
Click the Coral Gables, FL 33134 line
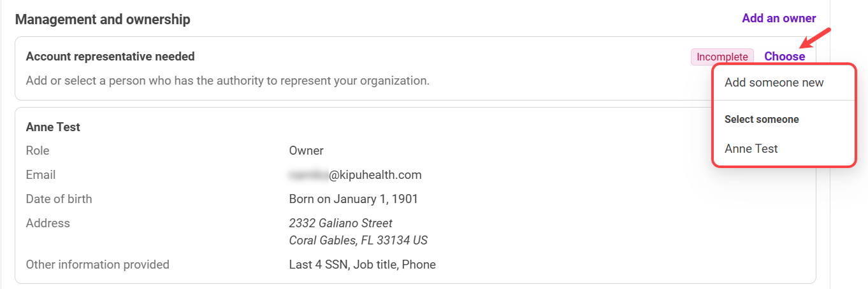tap(358, 241)
